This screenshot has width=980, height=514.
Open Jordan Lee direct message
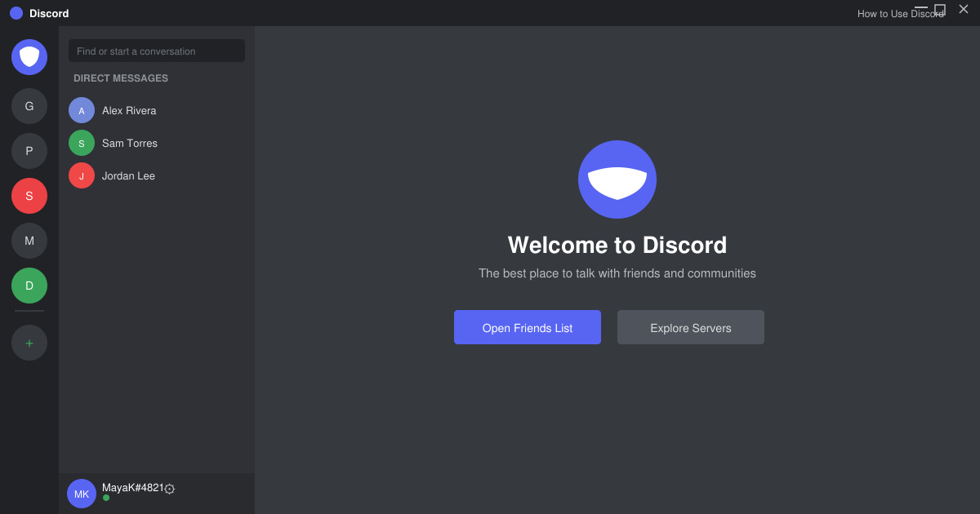pyautogui.click(x=157, y=175)
